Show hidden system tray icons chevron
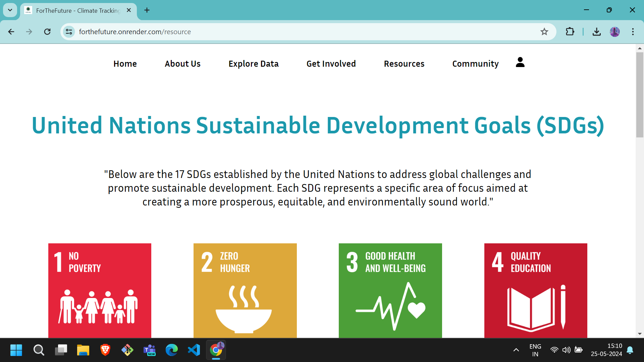 click(x=516, y=350)
